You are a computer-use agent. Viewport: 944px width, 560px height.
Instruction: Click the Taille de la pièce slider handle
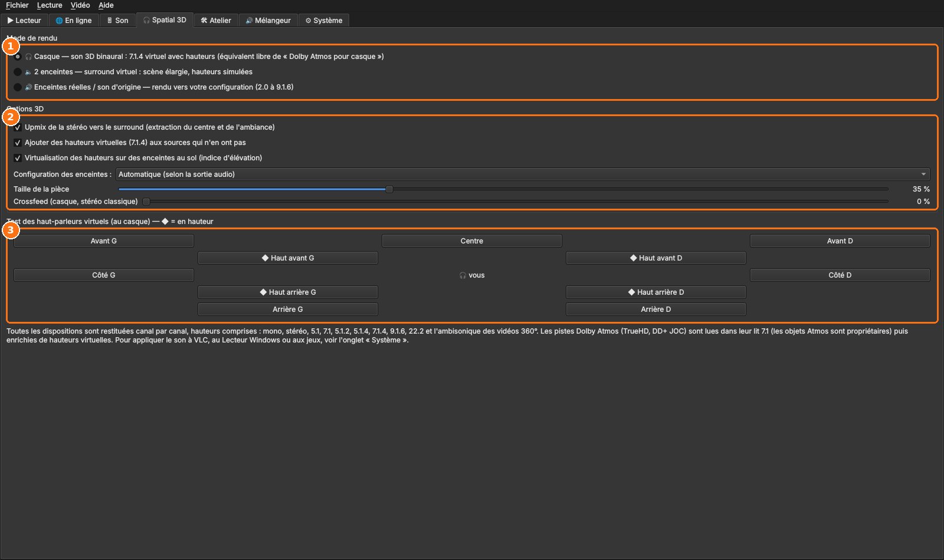(389, 189)
